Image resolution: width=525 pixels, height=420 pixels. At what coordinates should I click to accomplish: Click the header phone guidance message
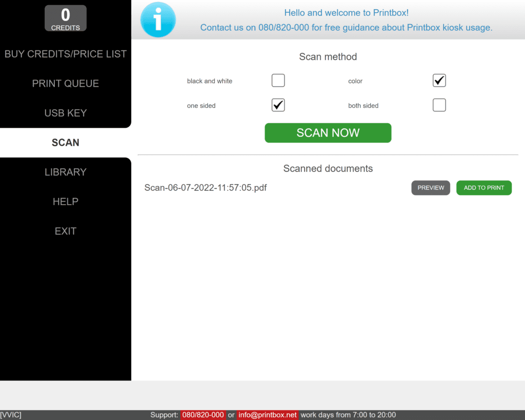click(346, 28)
